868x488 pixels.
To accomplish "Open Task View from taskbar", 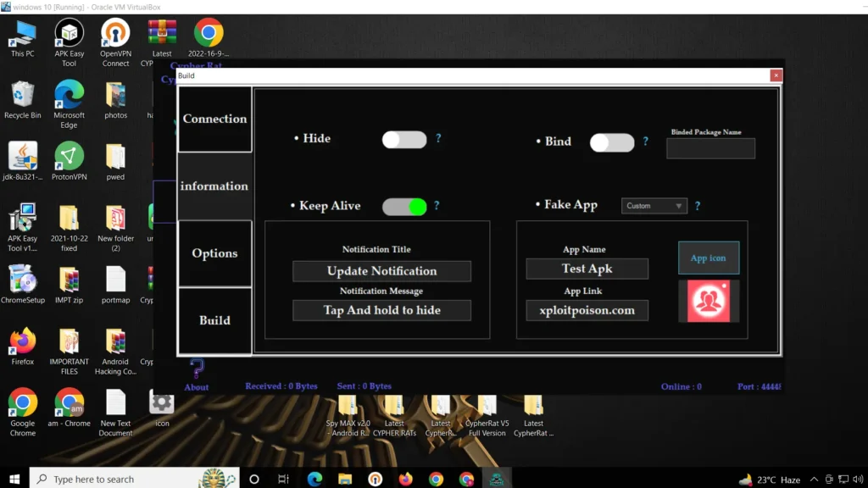I will 283,480.
